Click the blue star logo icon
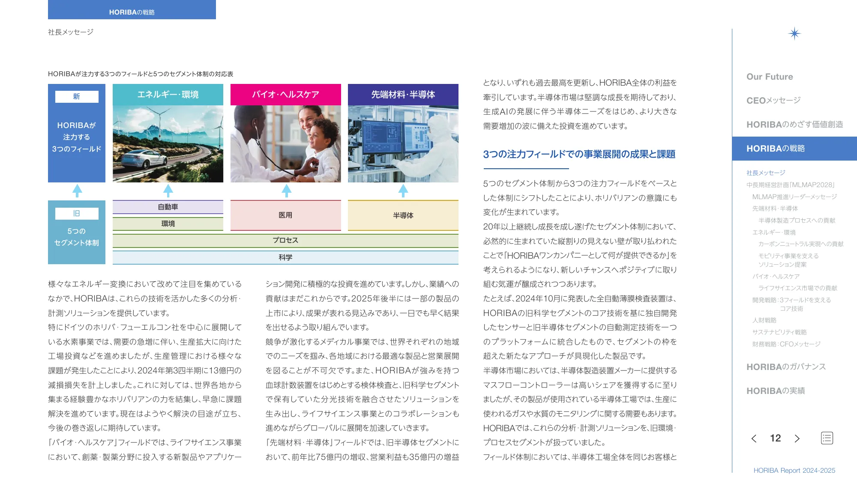 (x=794, y=33)
